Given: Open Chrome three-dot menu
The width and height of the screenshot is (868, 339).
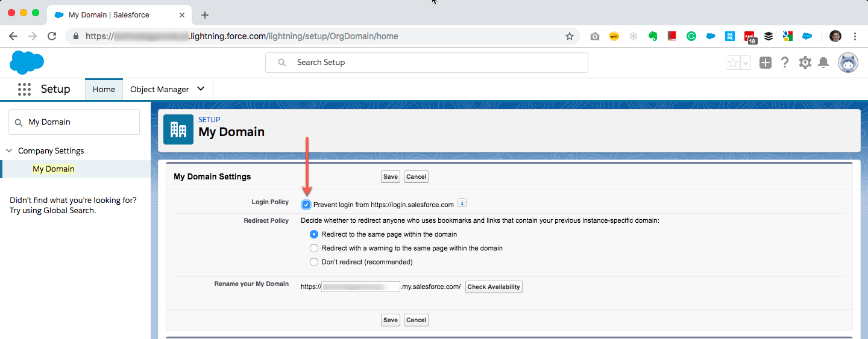Looking at the screenshot, I should coord(855,36).
